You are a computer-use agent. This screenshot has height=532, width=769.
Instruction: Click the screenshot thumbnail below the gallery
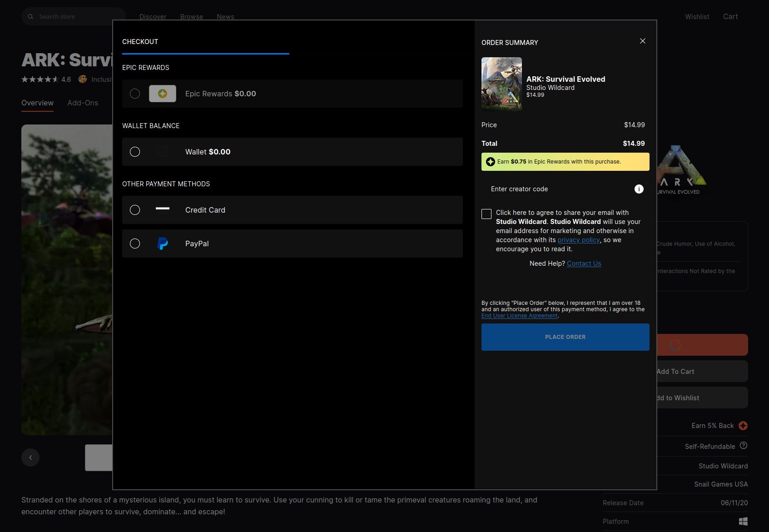99,457
